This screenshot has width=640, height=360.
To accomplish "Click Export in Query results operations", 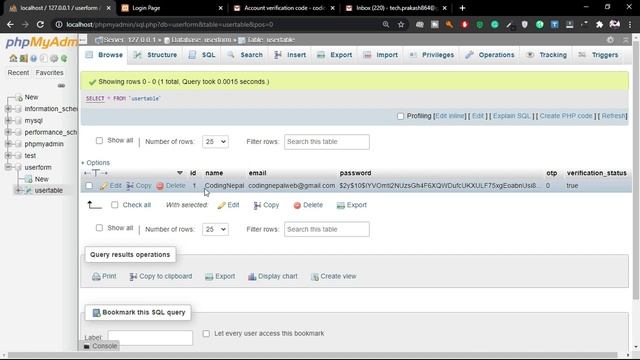I will pyautogui.click(x=220, y=276).
